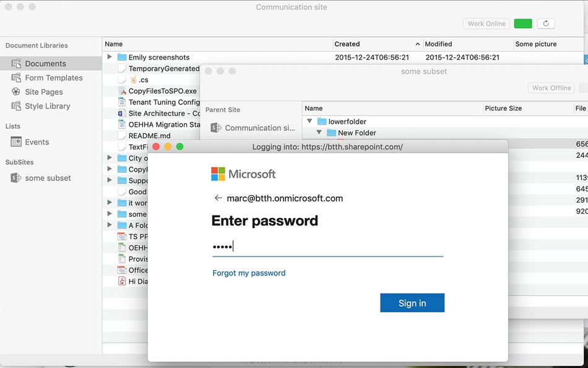Expand the City folder row
Image resolution: width=588 pixels, height=368 pixels.
click(x=110, y=158)
